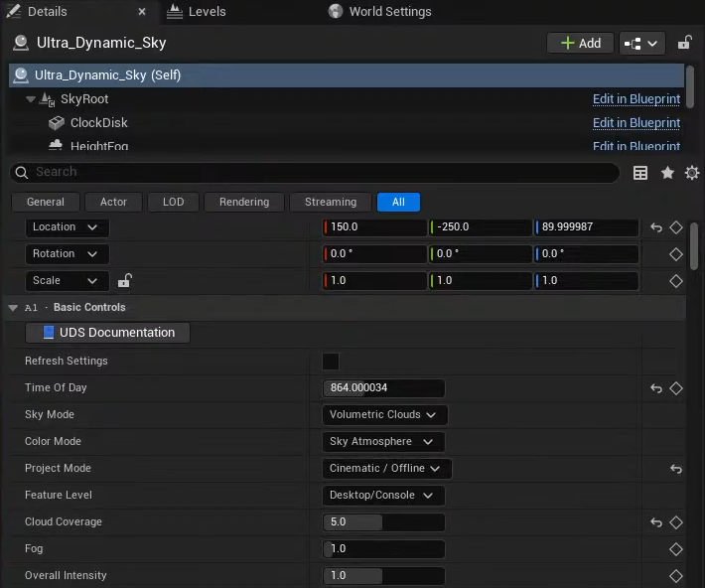
Task: Click Rotation X field
Action: click(x=374, y=254)
